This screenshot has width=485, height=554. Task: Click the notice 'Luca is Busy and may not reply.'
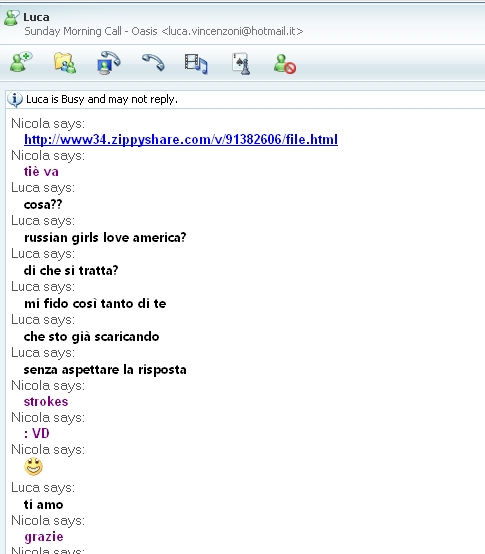coord(102,99)
